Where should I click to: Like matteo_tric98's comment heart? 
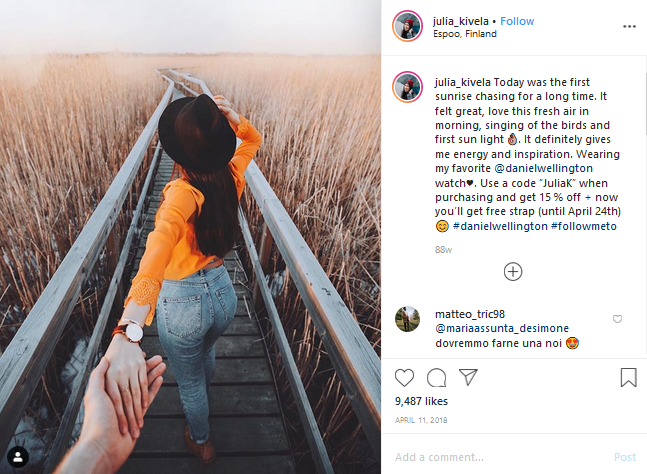point(617,319)
